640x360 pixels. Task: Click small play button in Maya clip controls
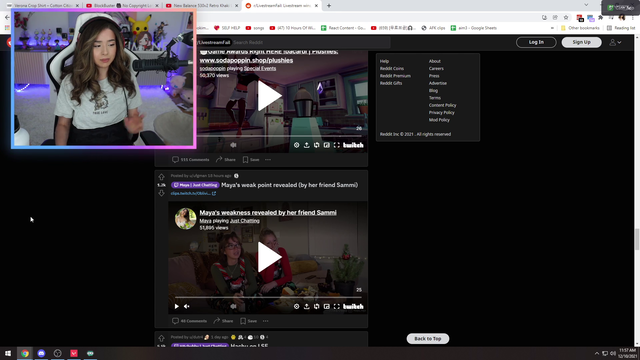(177, 306)
